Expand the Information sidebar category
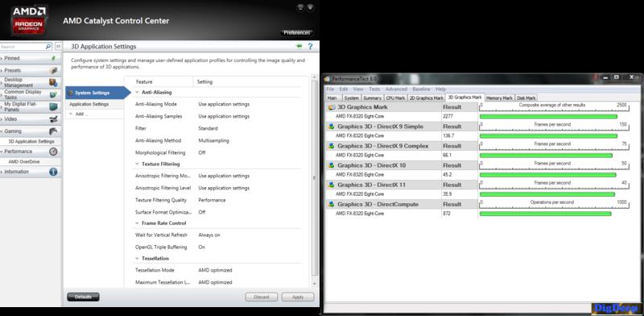 (2, 172)
